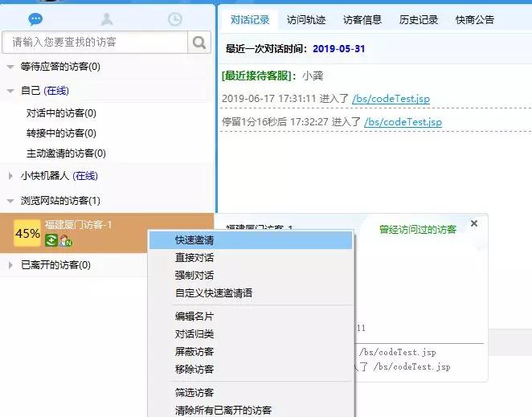Open the 访客信息 tab

click(x=362, y=20)
